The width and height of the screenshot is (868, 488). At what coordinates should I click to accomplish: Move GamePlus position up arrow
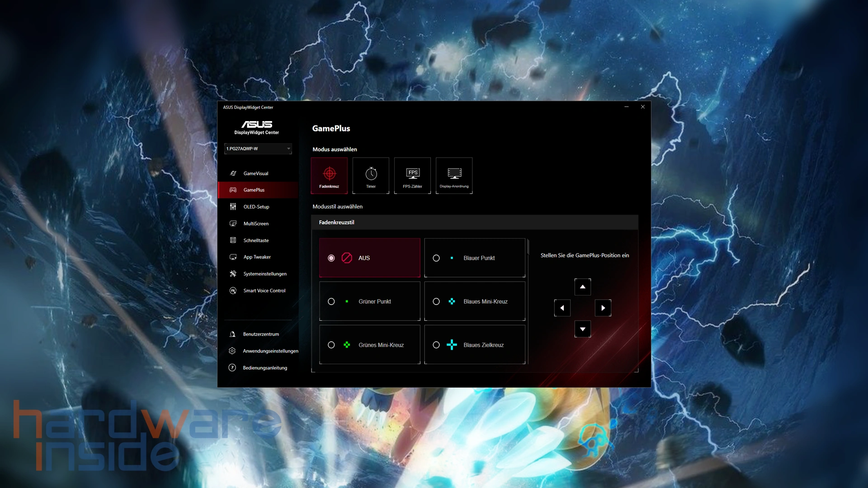(x=582, y=287)
